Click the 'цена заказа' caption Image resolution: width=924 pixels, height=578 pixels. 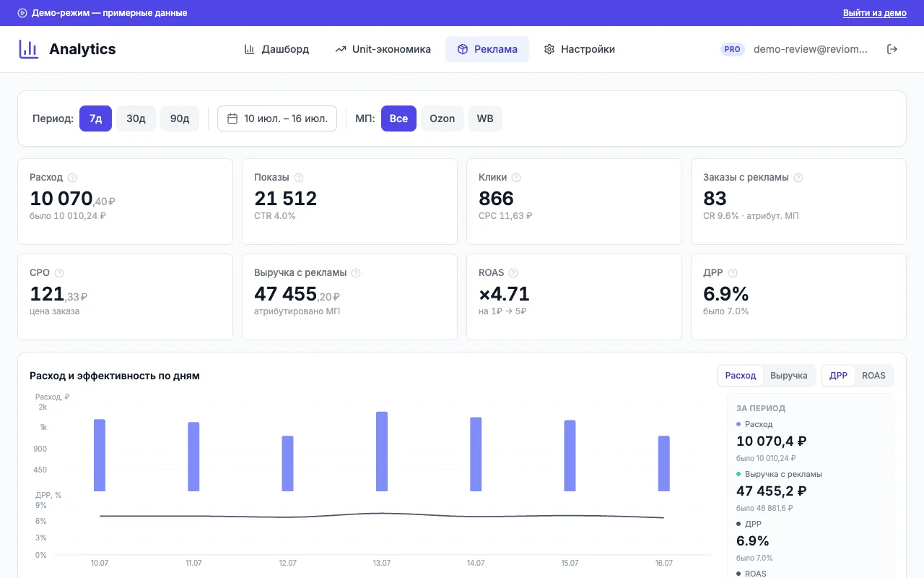tap(55, 311)
